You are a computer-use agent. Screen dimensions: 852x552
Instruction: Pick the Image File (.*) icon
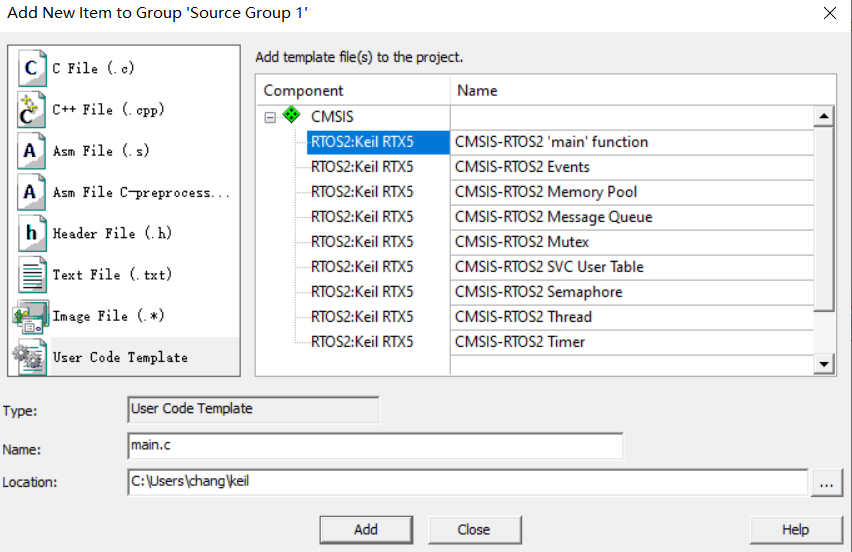31,316
